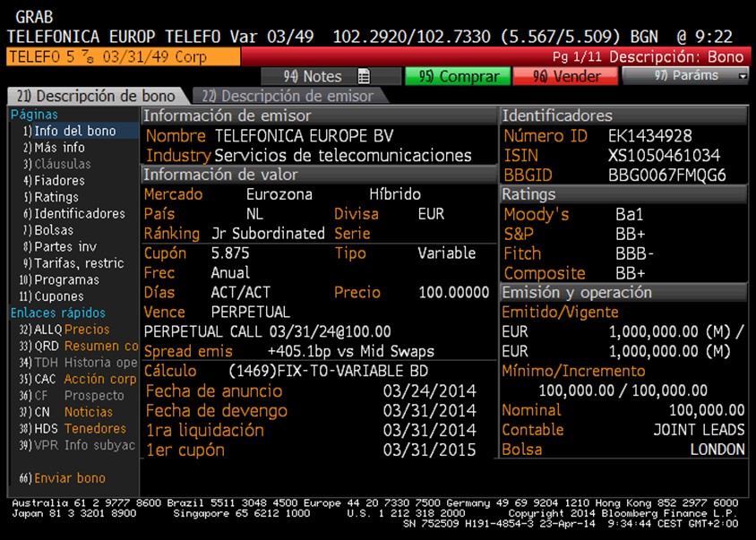Click the PERPETUAL CALL 03/31/24@100.00 line
This screenshot has height=540, width=756.
pyautogui.click(x=267, y=331)
